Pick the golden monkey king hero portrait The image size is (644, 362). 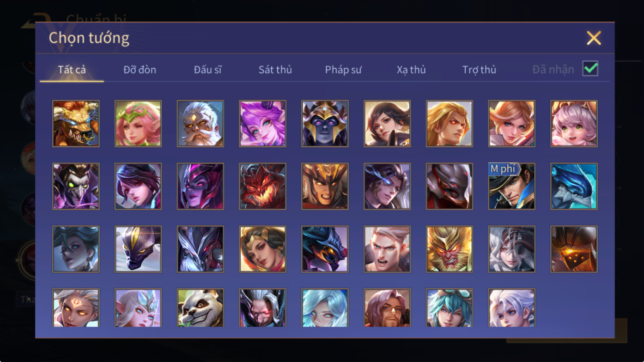pyautogui.click(x=450, y=249)
